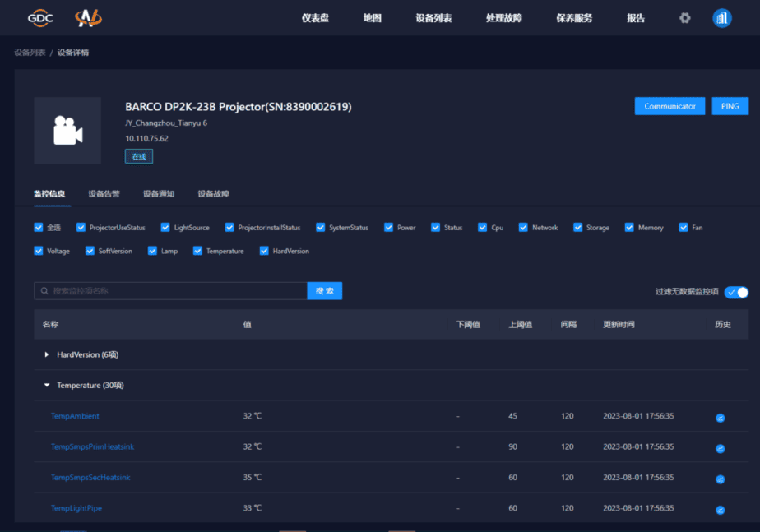The image size is (760, 532).
Task: Click the IP address 10.110.75.62
Action: click(x=147, y=139)
